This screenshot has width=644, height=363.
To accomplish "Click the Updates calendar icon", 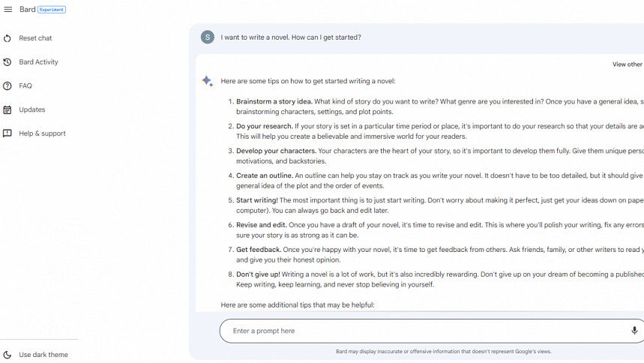I will 7,110.
